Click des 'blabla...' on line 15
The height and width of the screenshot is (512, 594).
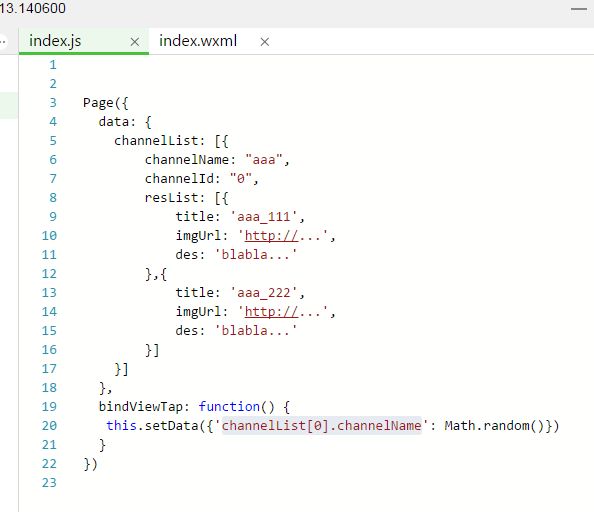(x=236, y=331)
